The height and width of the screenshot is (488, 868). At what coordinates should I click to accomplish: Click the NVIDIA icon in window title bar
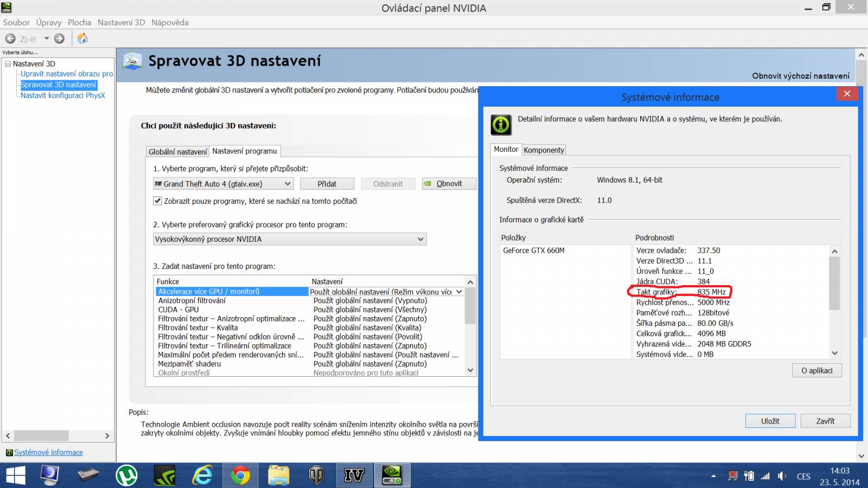pos(7,7)
